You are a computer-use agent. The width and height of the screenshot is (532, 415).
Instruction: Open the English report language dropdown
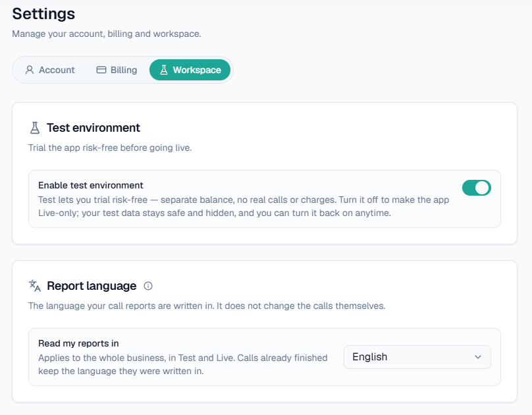pyautogui.click(x=417, y=357)
